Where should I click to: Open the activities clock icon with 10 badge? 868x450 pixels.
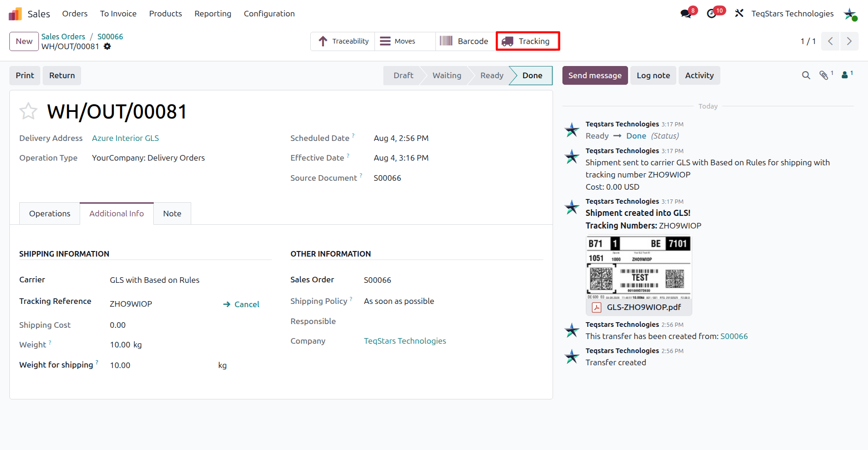[711, 14]
